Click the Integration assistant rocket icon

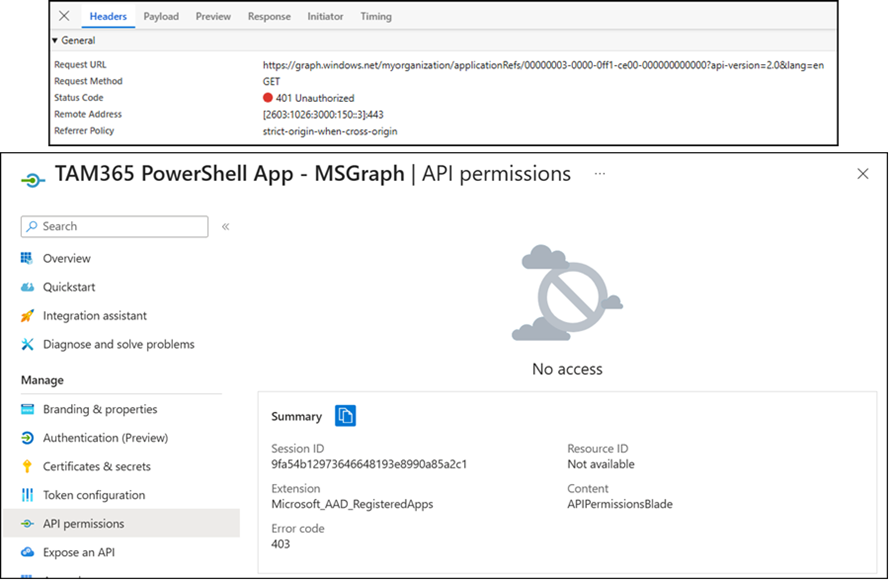27,316
